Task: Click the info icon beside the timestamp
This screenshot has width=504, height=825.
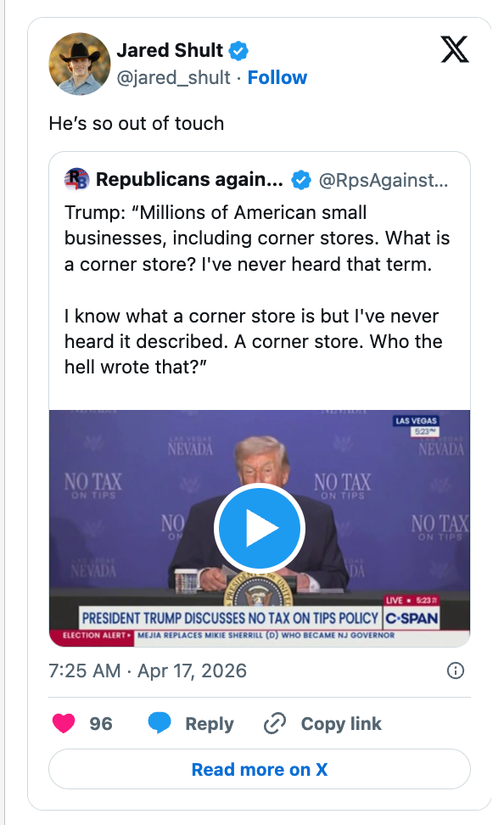Action: click(x=456, y=671)
